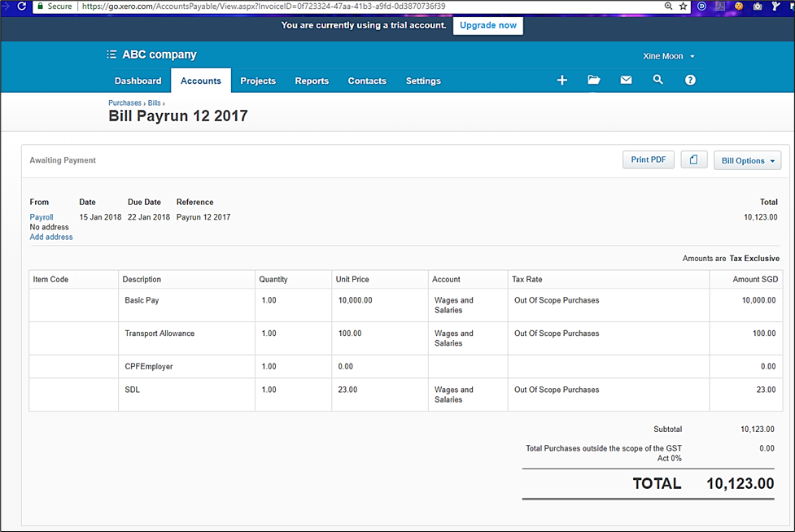The image size is (795, 532).
Task: Open the Settings tab
Action: pyautogui.click(x=423, y=81)
